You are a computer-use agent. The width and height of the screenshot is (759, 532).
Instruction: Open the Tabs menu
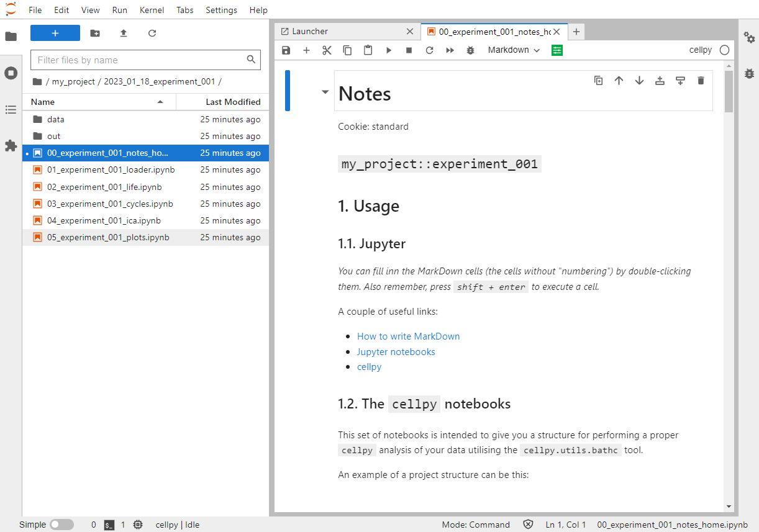click(x=185, y=10)
